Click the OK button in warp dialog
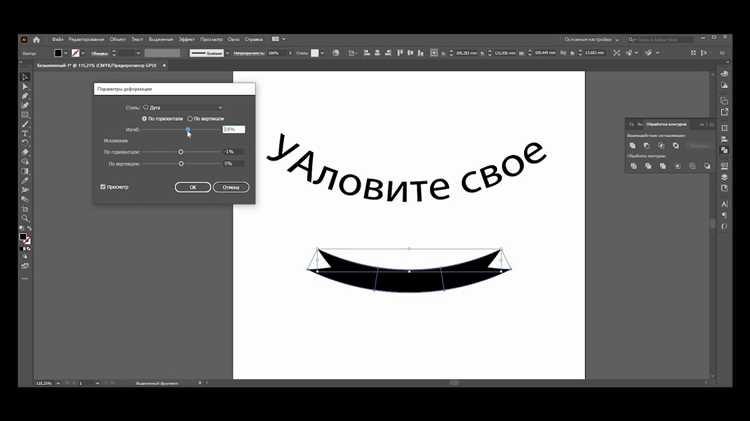This screenshot has width=750, height=421. (192, 187)
